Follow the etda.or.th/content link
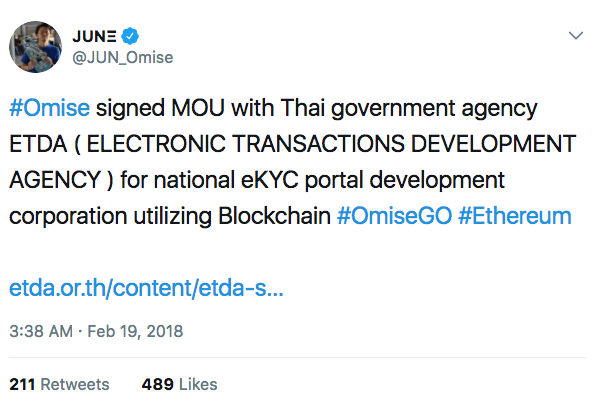The height and width of the screenshot is (409, 596). [x=146, y=288]
